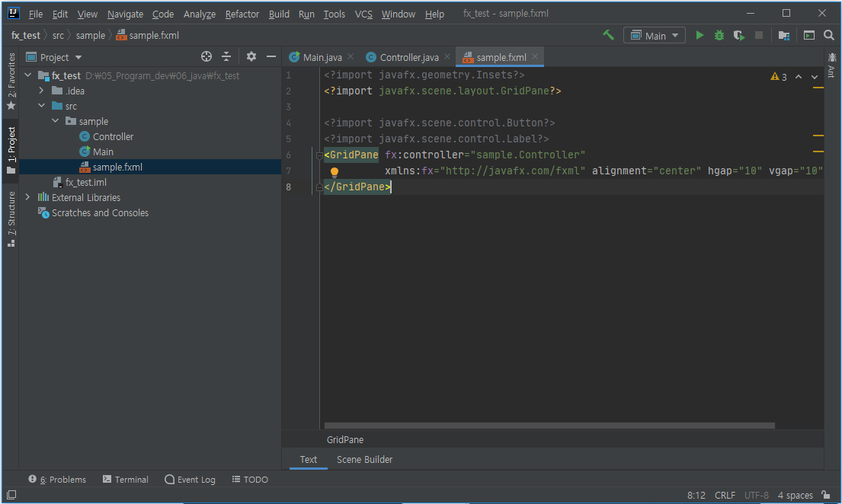Run Main with the green play icon
Image resolution: width=842 pixels, height=504 pixels.
pos(700,36)
